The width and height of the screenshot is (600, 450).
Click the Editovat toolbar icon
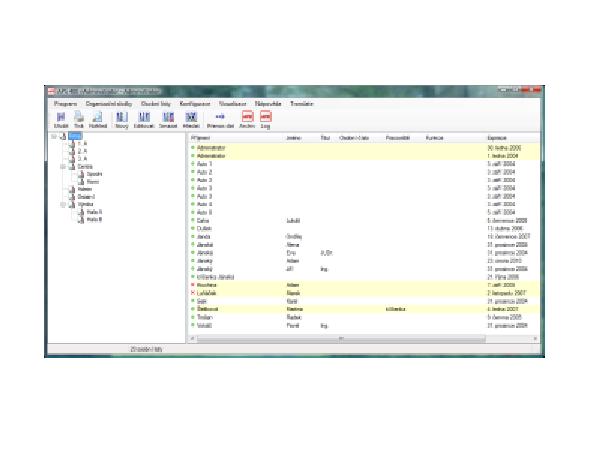(145, 116)
